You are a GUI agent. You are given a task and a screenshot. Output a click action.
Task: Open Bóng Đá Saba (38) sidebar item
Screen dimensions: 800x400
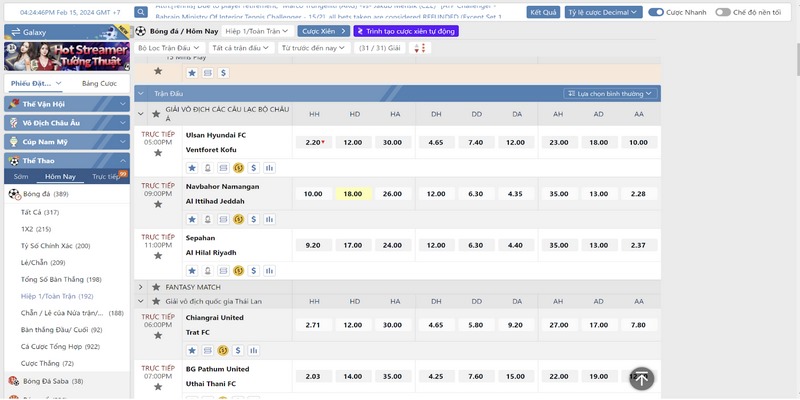pos(53,381)
